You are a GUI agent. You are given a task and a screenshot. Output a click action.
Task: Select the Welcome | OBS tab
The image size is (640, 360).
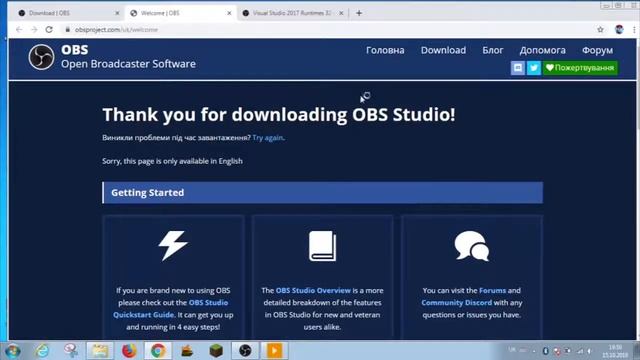(x=180, y=13)
